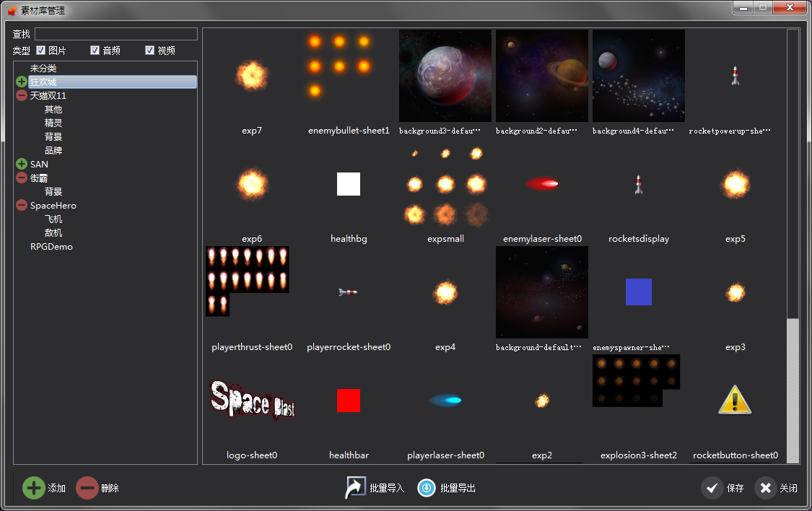Image resolution: width=812 pixels, height=511 pixels.
Task: Select the 精灵 category under 天猫双11
Action: [x=53, y=123]
